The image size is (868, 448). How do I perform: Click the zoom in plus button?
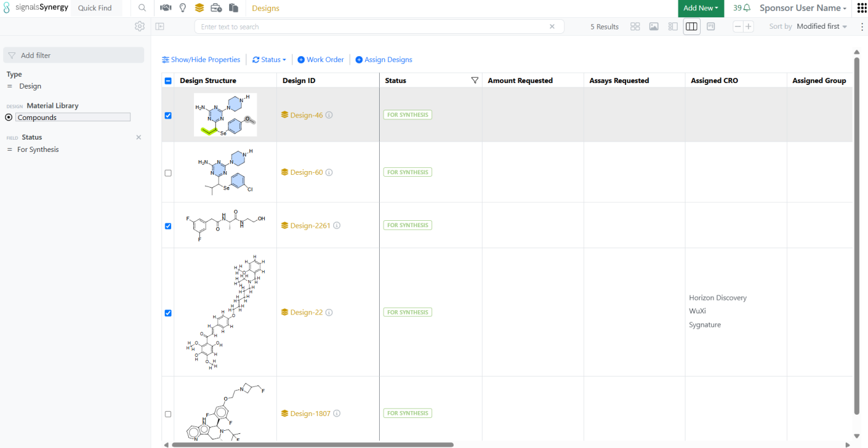[749, 27]
